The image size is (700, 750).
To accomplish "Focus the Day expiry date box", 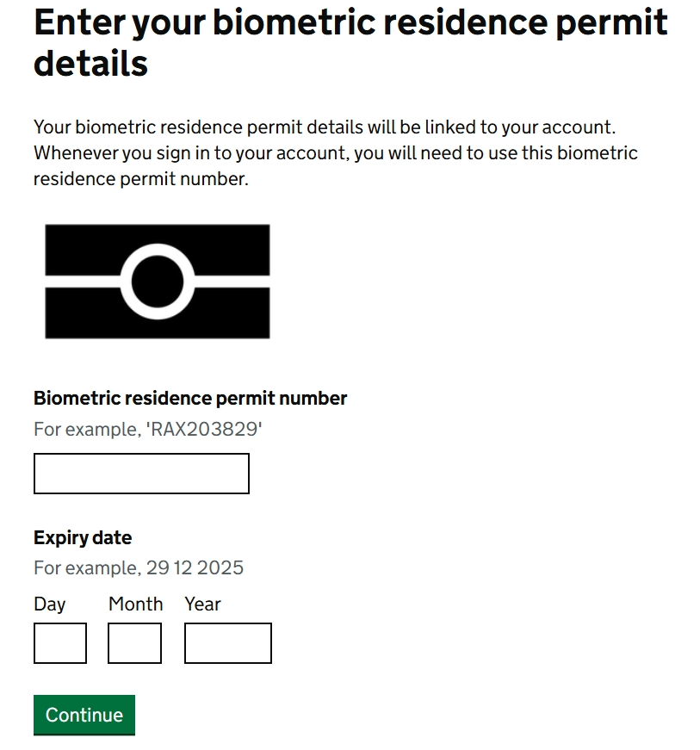I will click(x=60, y=643).
